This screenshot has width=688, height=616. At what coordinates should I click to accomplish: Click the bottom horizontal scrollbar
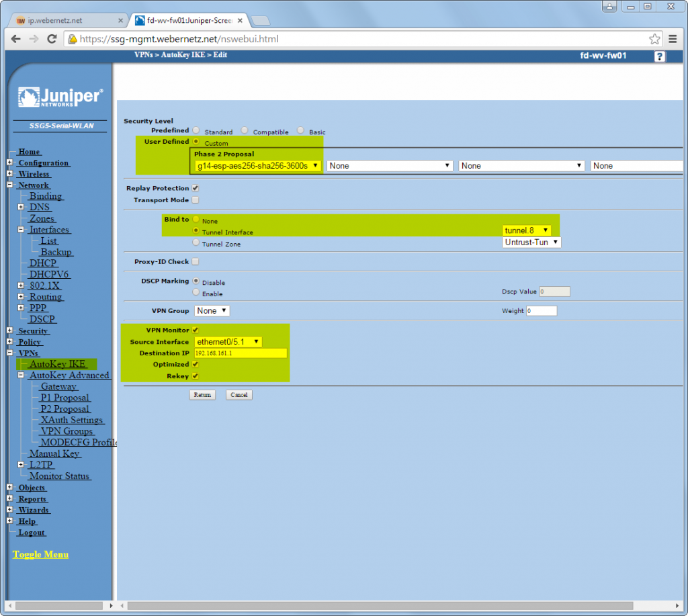click(x=380, y=606)
